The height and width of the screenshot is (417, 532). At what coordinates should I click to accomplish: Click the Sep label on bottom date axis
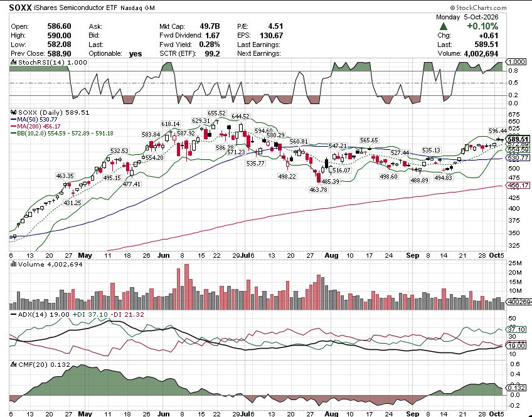[413, 414]
